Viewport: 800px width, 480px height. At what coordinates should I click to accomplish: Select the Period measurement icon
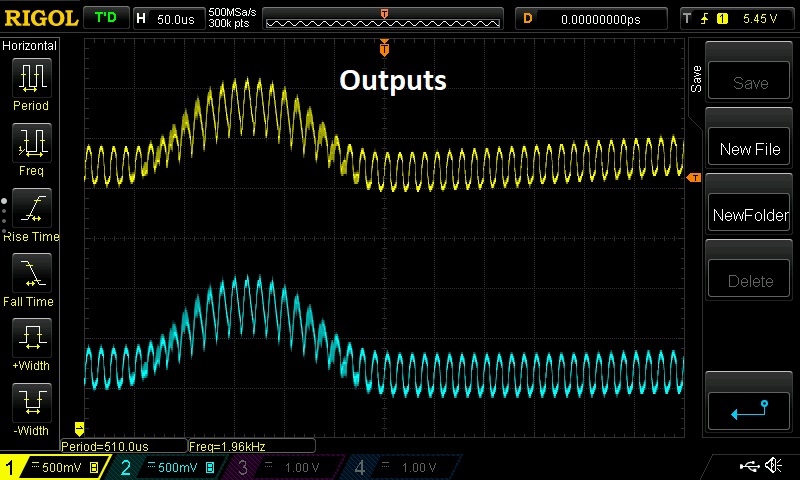[32, 78]
